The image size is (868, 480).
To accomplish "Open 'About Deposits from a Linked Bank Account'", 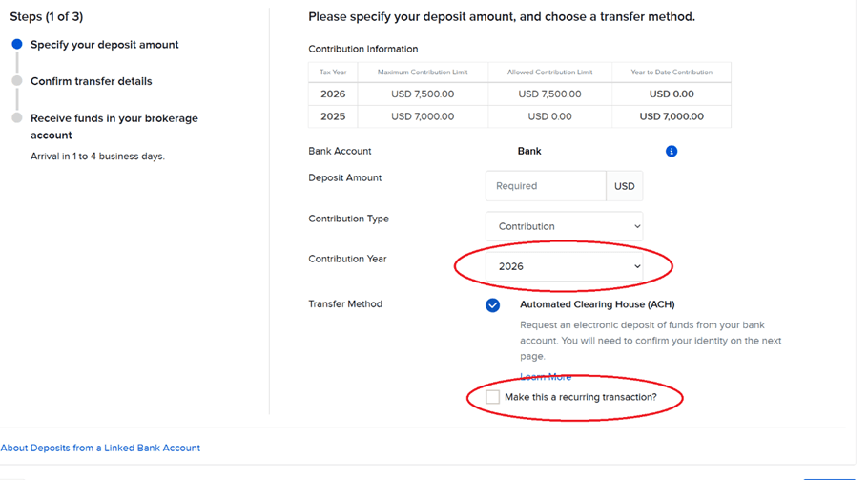I will point(100,448).
